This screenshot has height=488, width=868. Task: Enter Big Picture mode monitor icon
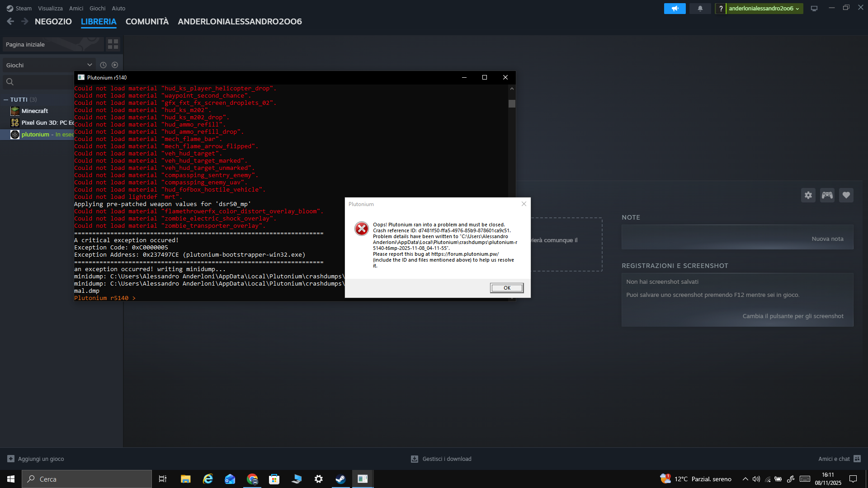tap(814, 9)
